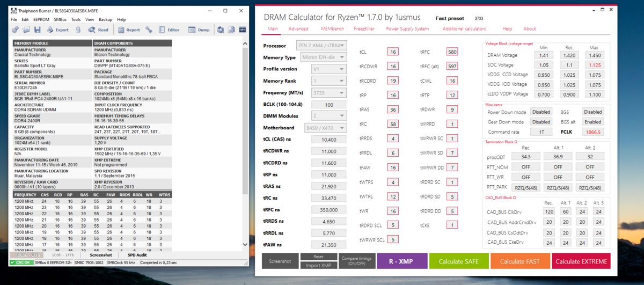The height and width of the screenshot is (285, 644).
Task: Open Help tab in DRAM Calculator
Action: (507, 28)
